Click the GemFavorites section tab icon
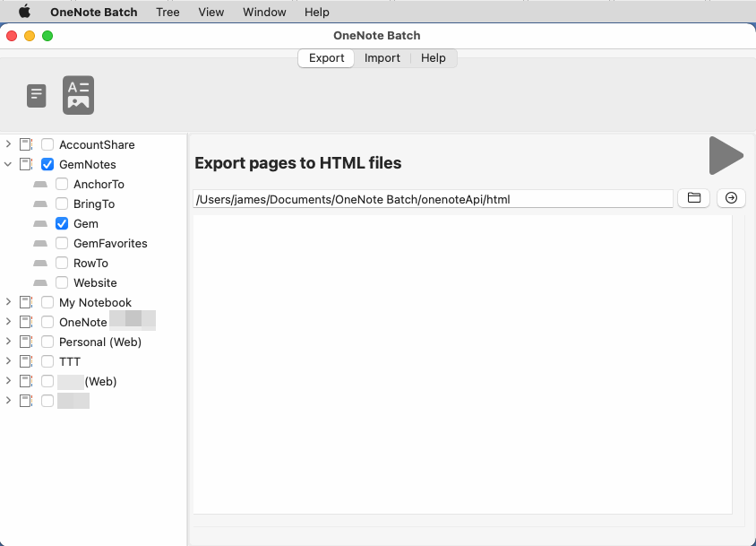Image resolution: width=756 pixels, height=546 pixels. (x=40, y=243)
